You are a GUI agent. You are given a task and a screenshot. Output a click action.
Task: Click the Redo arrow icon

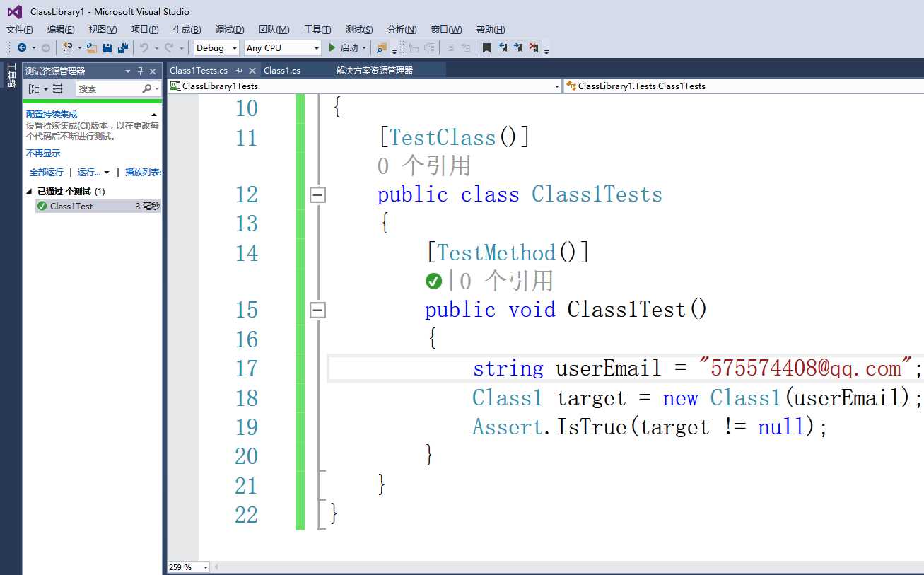pyautogui.click(x=168, y=47)
